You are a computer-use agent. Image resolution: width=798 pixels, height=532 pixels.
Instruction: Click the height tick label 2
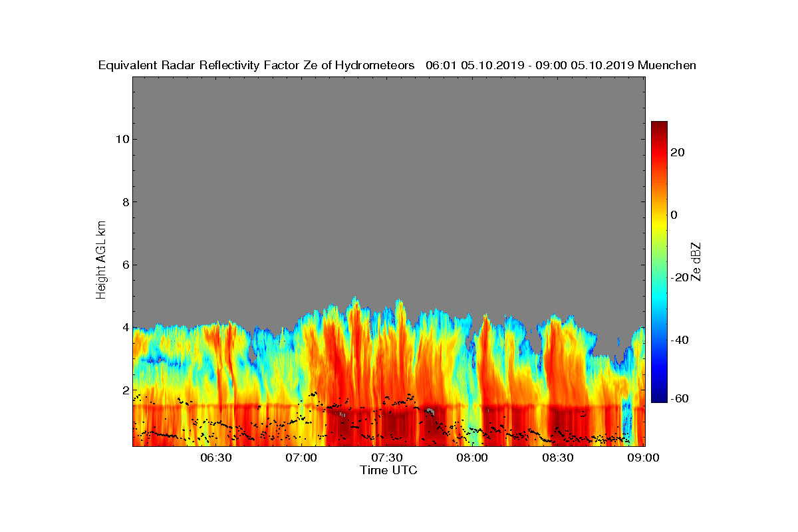click(x=124, y=390)
